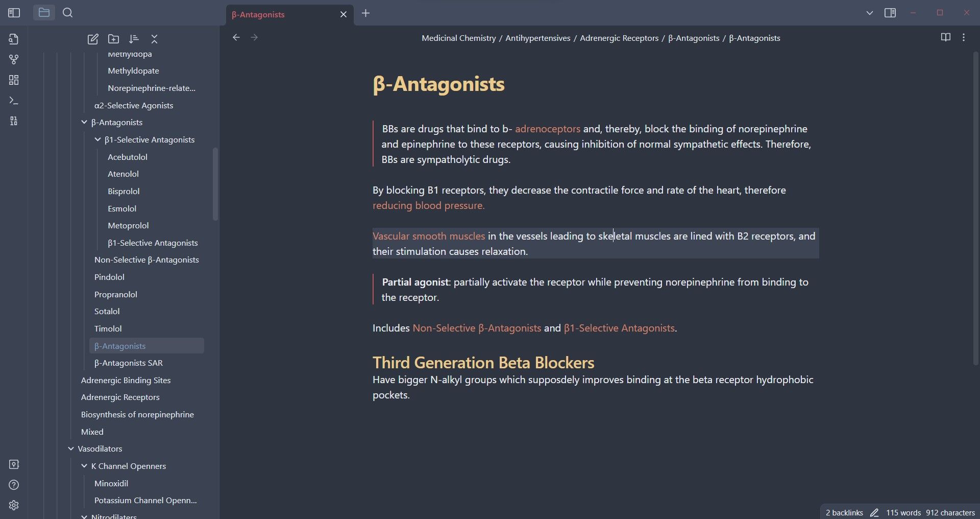Switch to reading view
980x519 pixels.
(945, 37)
